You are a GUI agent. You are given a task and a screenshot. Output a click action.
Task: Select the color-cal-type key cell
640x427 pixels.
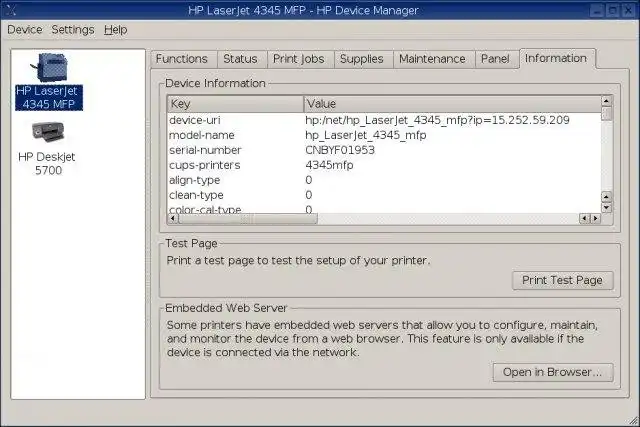click(x=205, y=209)
